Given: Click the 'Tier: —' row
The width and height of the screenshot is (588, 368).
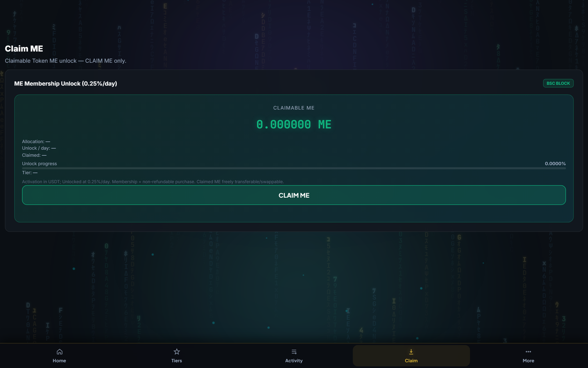Looking at the screenshot, I should pos(30,172).
